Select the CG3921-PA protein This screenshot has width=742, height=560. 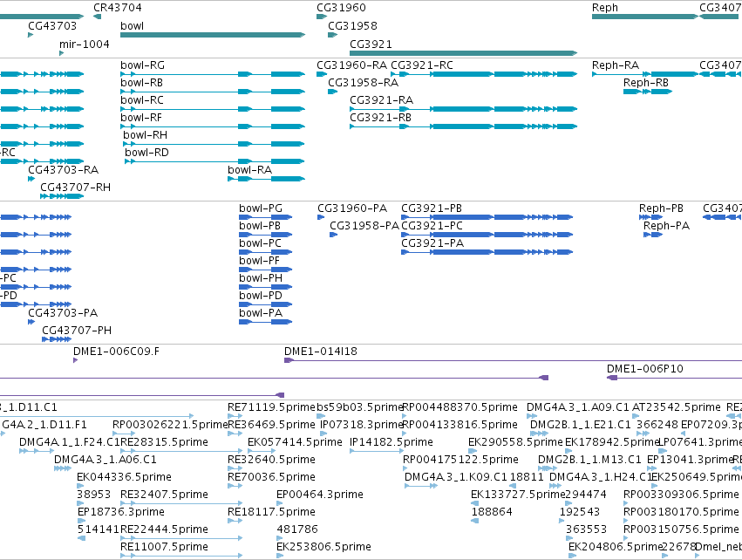[487, 252]
